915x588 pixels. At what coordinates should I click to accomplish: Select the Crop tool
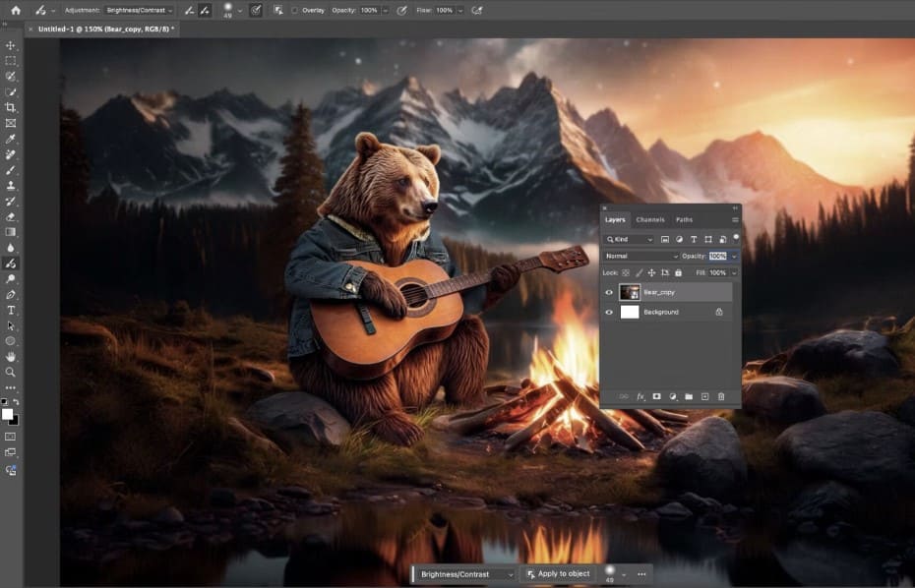click(x=11, y=107)
